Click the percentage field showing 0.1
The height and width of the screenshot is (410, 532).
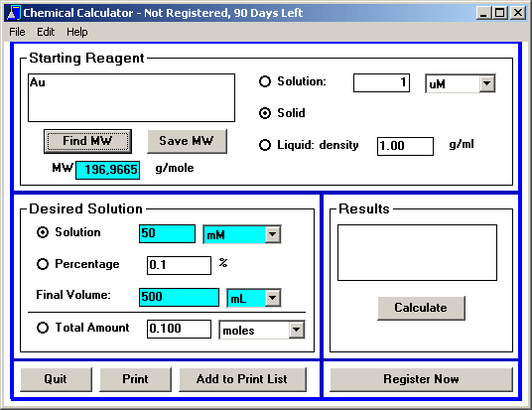179,265
